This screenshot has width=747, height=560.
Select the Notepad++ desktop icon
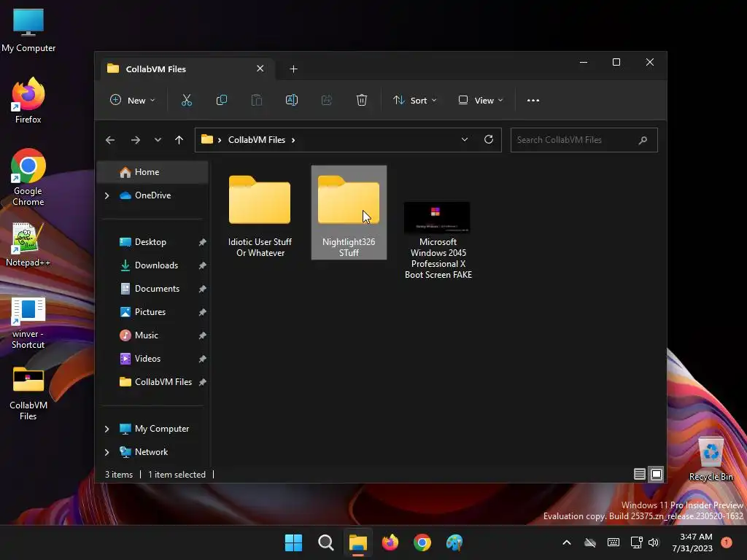(28, 245)
